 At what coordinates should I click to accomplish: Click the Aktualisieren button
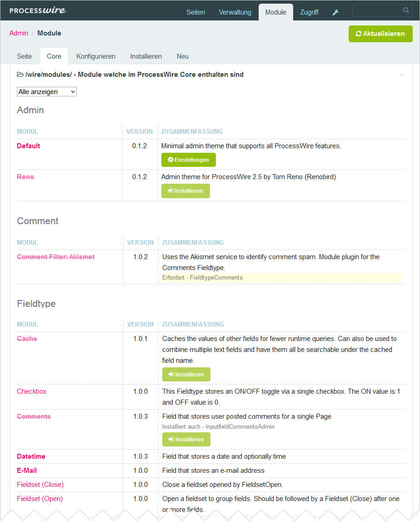click(x=380, y=34)
